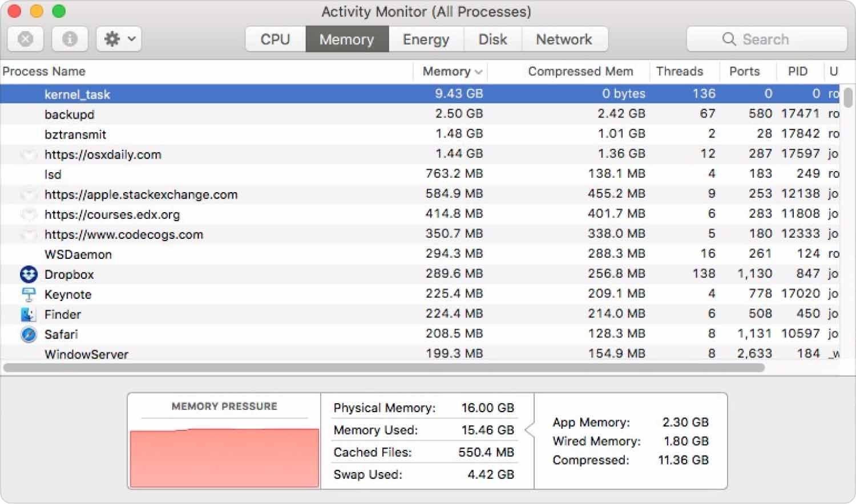Click the icon beside https://osxdaily.com
This screenshot has height=504, width=856.
pos(28,155)
